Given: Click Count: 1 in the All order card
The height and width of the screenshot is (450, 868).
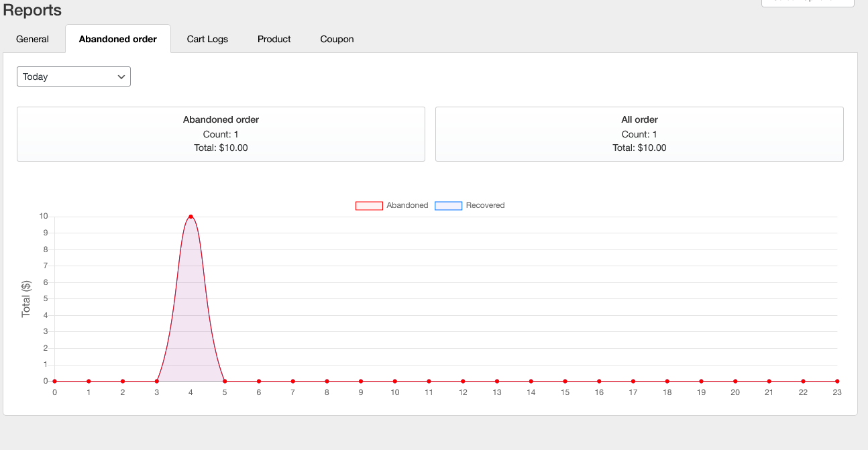Looking at the screenshot, I should tap(639, 134).
